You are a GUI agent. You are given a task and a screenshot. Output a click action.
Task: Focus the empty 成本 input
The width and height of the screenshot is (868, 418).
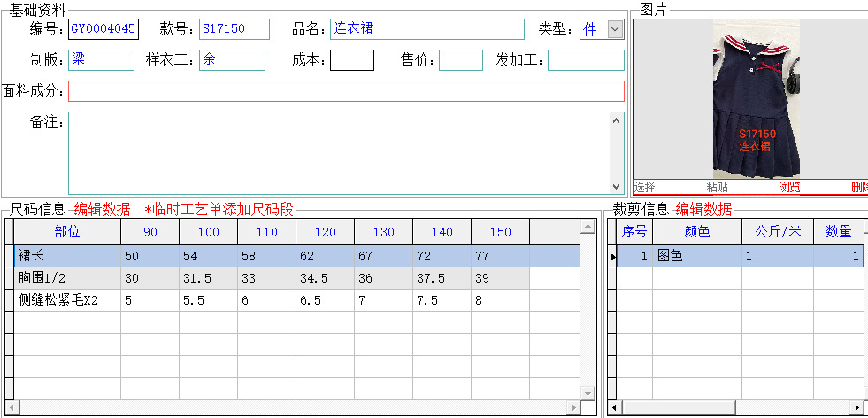(352, 60)
